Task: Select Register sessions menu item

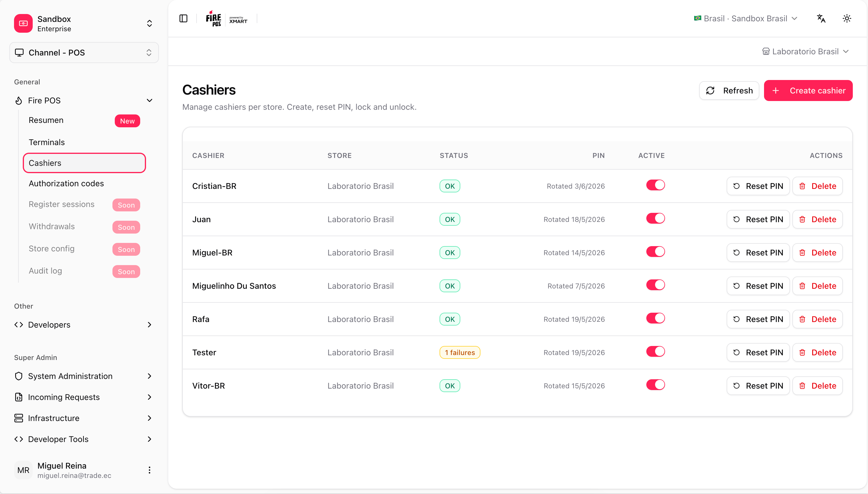Action: coord(84,205)
